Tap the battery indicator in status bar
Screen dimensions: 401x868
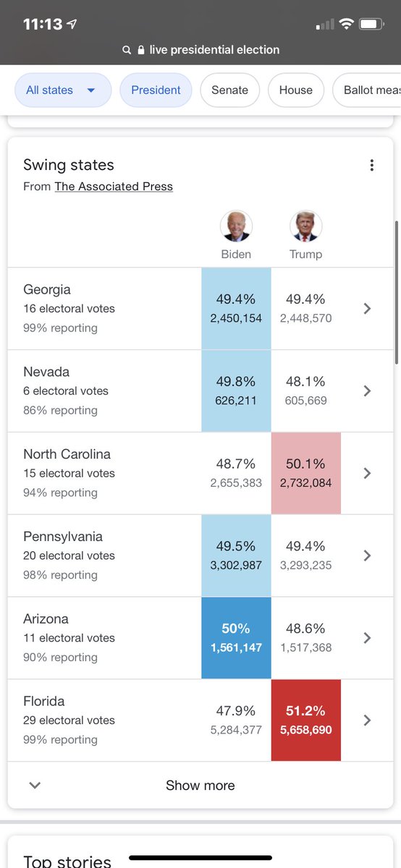[372, 24]
